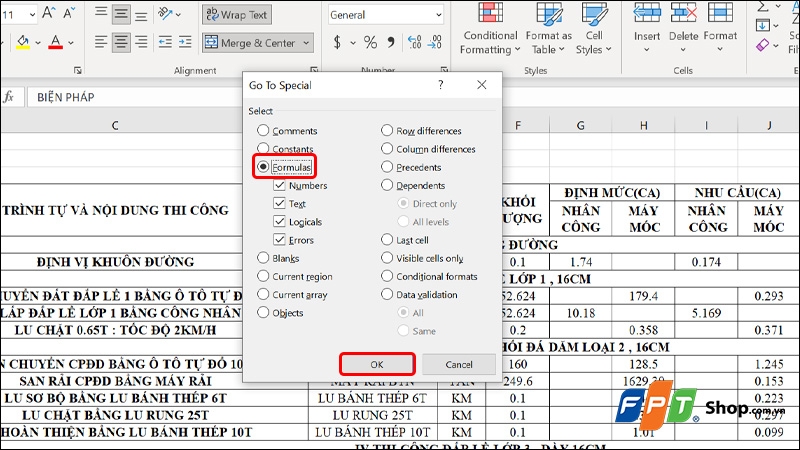Align cell text to the left
This screenshot has height=450, width=800.
(x=101, y=42)
